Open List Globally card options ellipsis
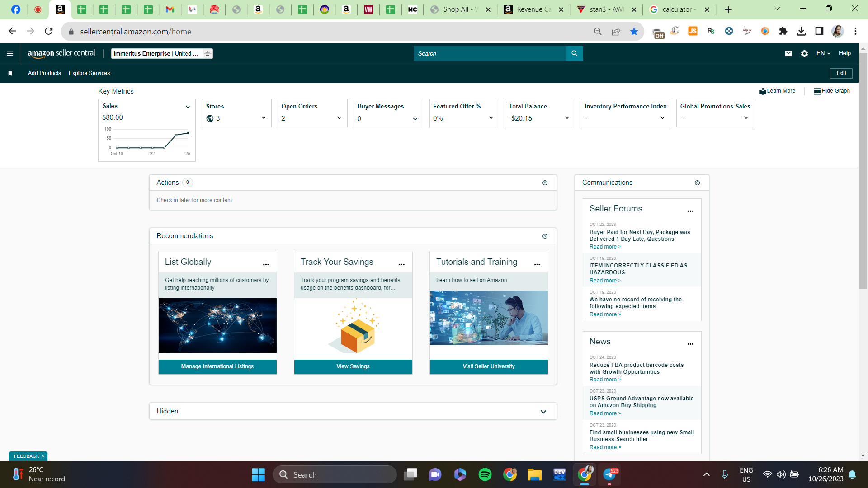 click(266, 264)
